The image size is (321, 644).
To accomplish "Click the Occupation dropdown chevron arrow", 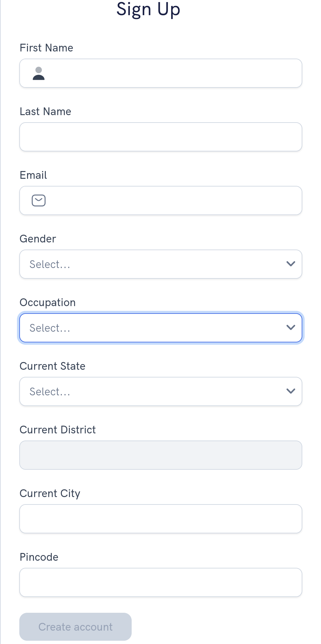I will pyautogui.click(x=290, y=328).
